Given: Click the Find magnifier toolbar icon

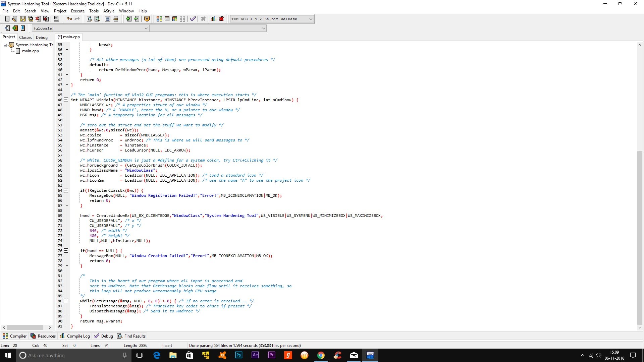Looking at the screenshot, I should coord(89,19).
